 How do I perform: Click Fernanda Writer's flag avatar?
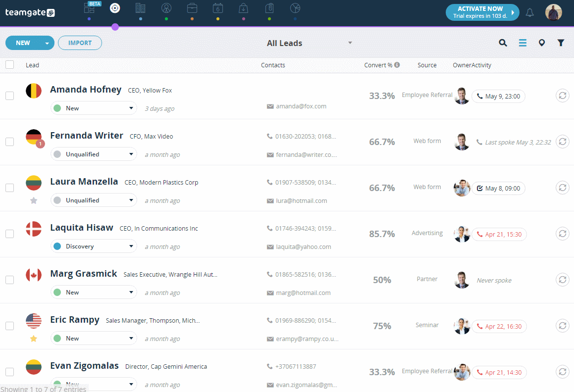tap(34, 137)
